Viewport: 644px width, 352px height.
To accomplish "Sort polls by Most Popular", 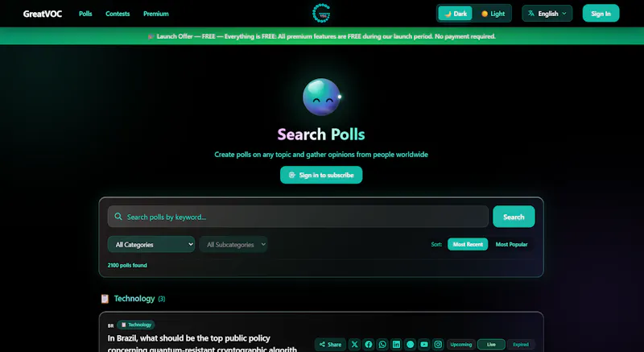I will pyautogui.click(x=511, y=244).
